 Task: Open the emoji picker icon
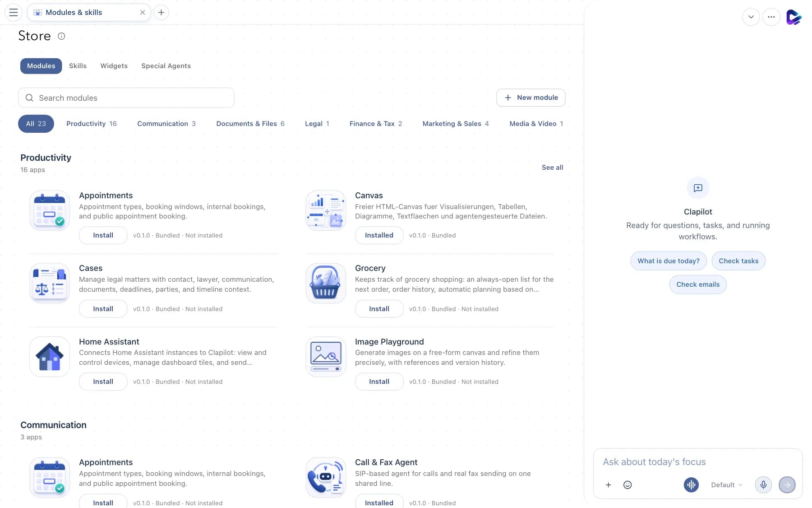627,485
